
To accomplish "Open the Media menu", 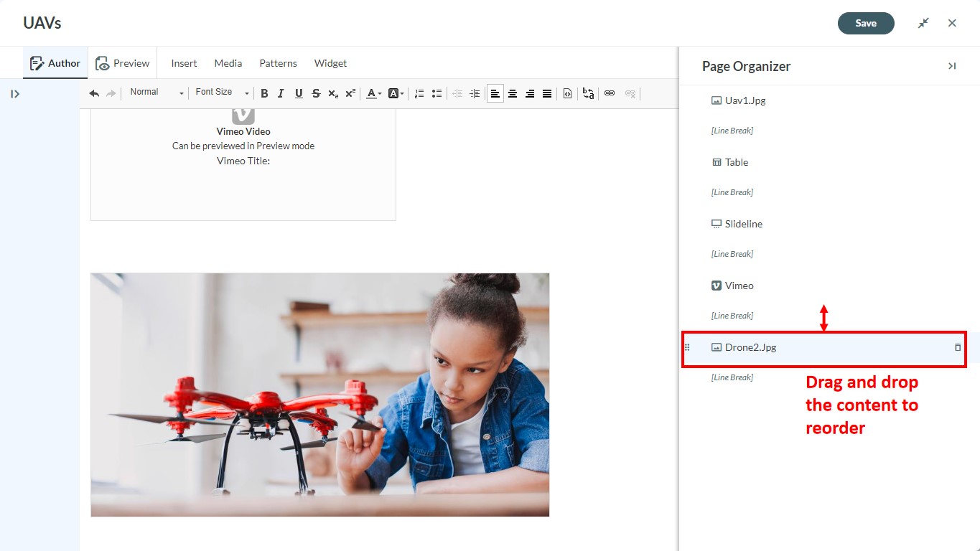I will [228, 63].
